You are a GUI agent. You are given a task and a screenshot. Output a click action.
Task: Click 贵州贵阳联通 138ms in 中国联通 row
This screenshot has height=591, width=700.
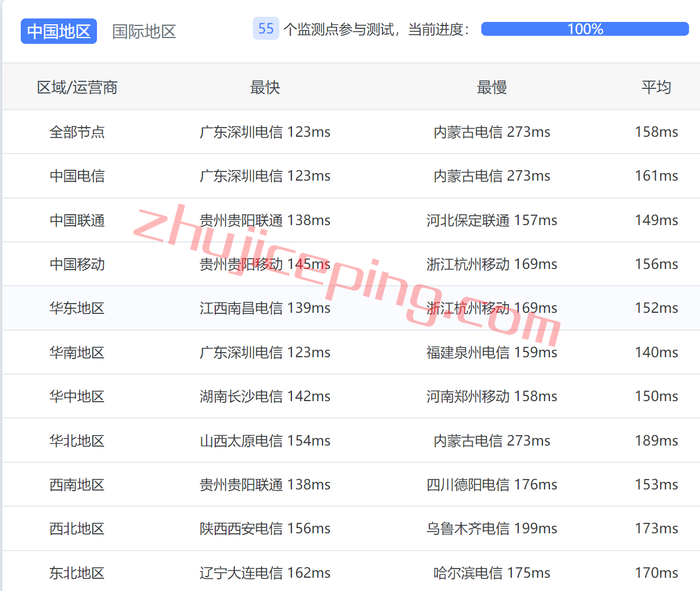point(265,220)
